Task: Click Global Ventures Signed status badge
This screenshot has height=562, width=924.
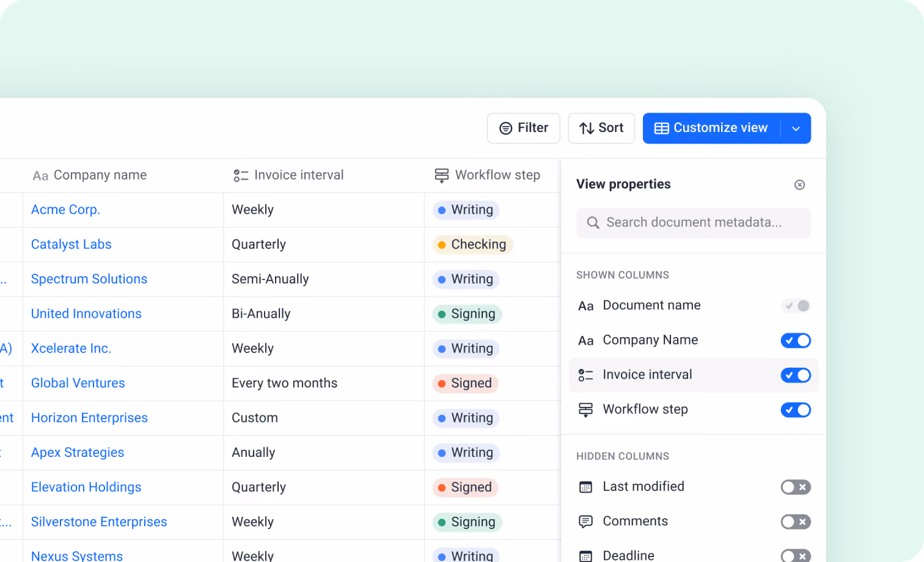Action: [465, 384]
